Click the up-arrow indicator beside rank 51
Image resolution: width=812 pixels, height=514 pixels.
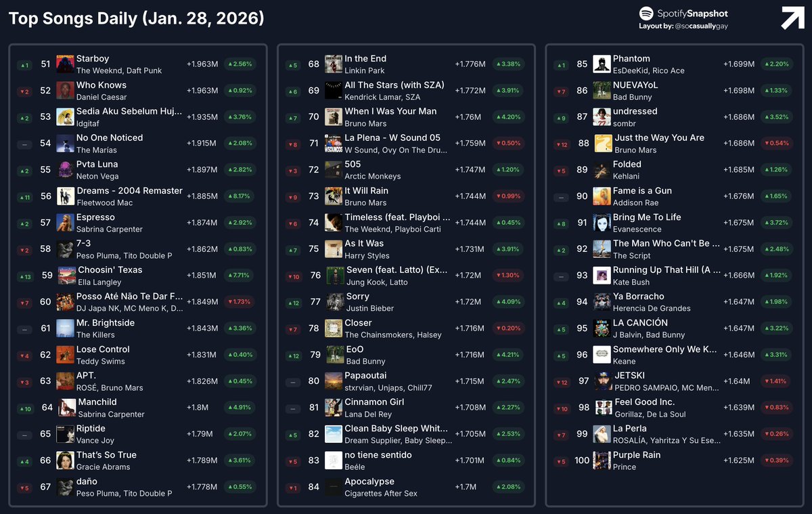(24, 64)
